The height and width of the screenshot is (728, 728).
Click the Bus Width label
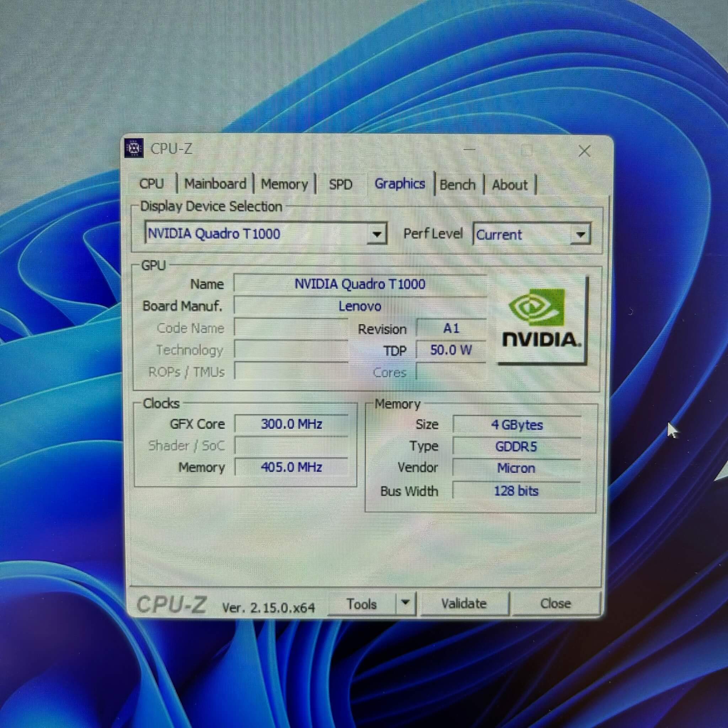(409, 491)
